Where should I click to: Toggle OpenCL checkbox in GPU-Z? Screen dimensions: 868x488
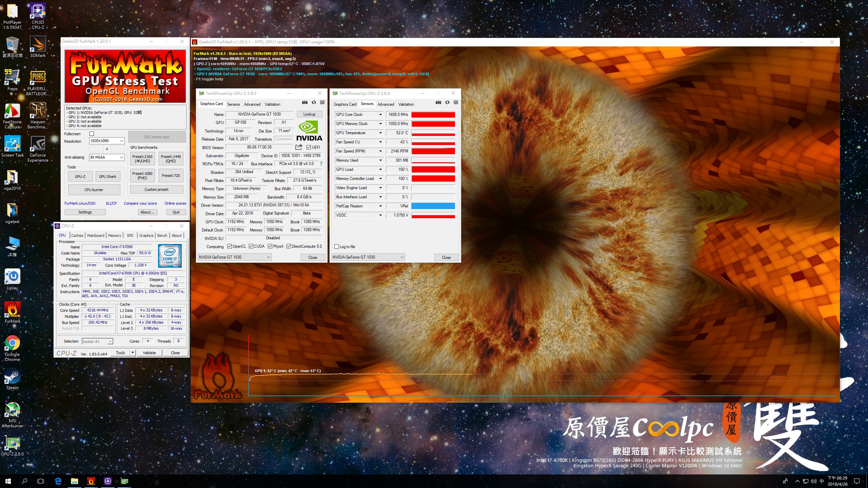click(230, 246)
